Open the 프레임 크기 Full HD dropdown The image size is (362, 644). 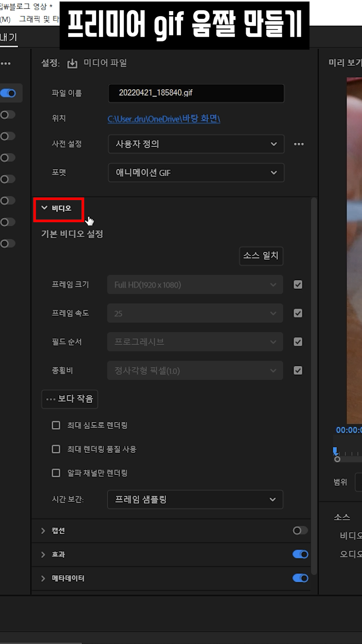click(195, 285)
